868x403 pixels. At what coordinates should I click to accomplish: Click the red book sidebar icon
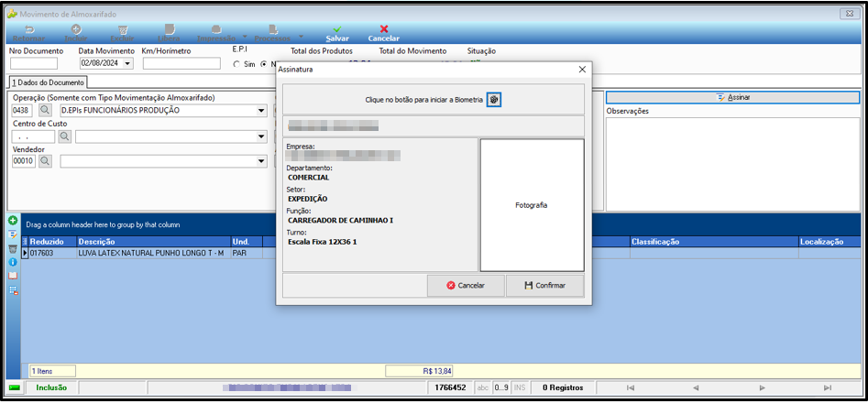coord(13,276)
